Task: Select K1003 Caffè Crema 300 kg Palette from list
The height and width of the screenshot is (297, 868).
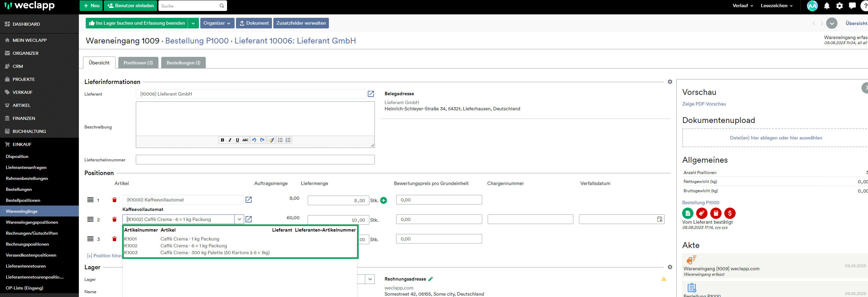Action: (x=240, y=252)
